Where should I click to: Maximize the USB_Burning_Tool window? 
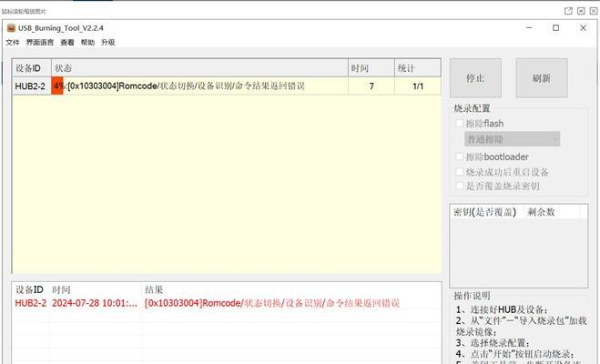556,28
